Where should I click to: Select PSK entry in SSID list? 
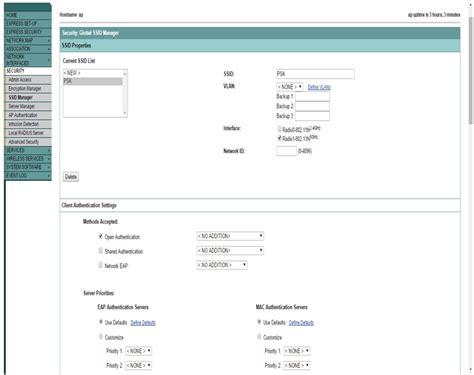point(93,81)
